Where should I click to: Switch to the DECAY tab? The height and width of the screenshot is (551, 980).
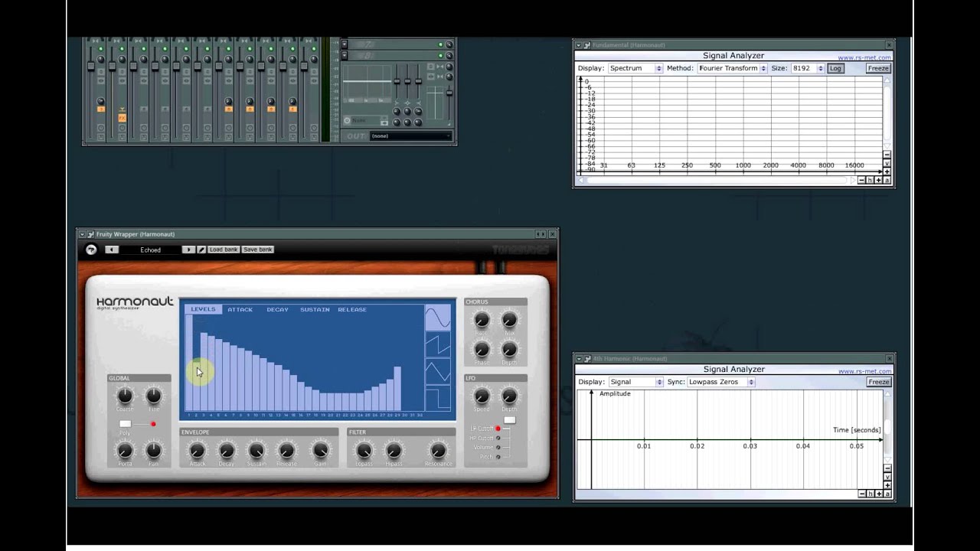[x=277, y=309]
